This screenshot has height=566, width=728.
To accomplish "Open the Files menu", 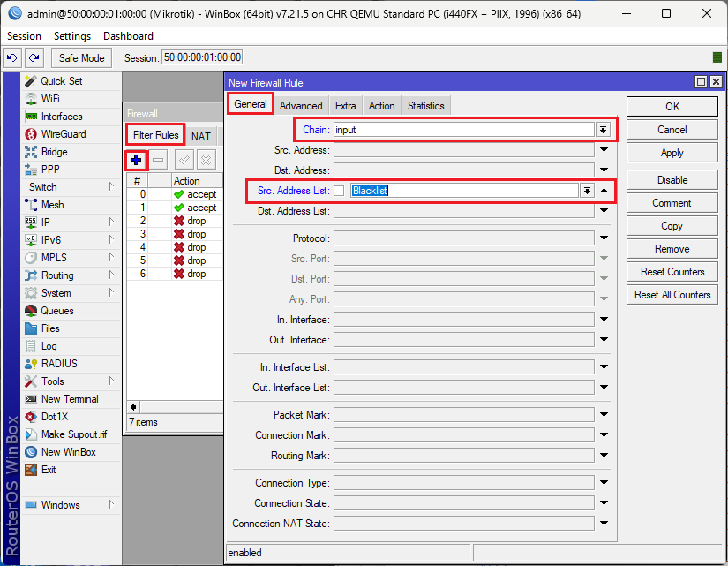I will point(50,328).
